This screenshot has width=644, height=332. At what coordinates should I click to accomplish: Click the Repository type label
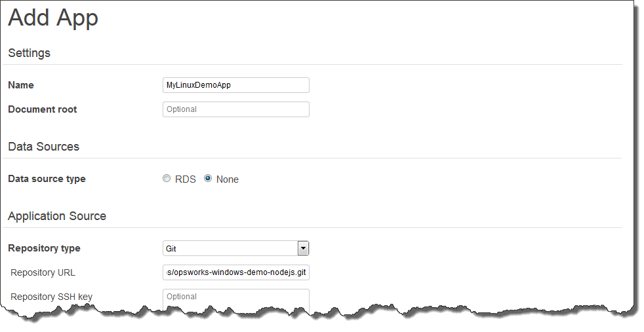tap(44, 248)
